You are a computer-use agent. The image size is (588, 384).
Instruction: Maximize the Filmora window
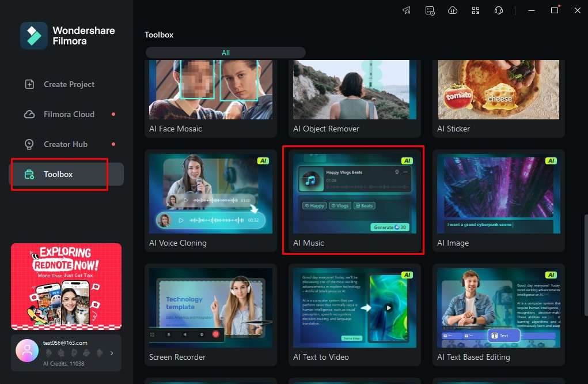pos(555,10)
